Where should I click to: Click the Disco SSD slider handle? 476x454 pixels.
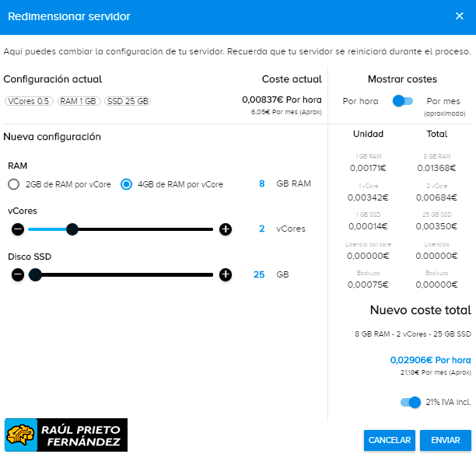(35, 274)
